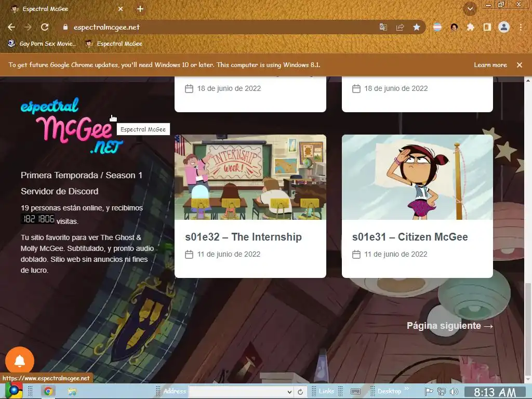
Task: Click the volume speaker tray icon
Action: point(454,392)
